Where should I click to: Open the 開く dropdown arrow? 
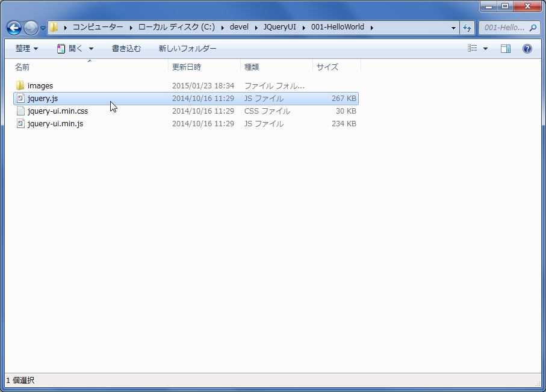coord(91,49)
